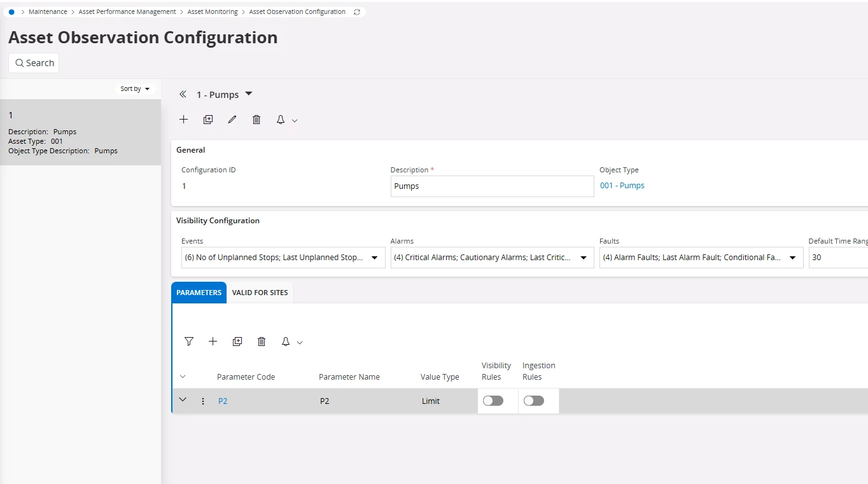This screenshot has width=868, height=484.
Task: Delete the selected parameter with the table trash icon
Action: [x=262, y=342]
